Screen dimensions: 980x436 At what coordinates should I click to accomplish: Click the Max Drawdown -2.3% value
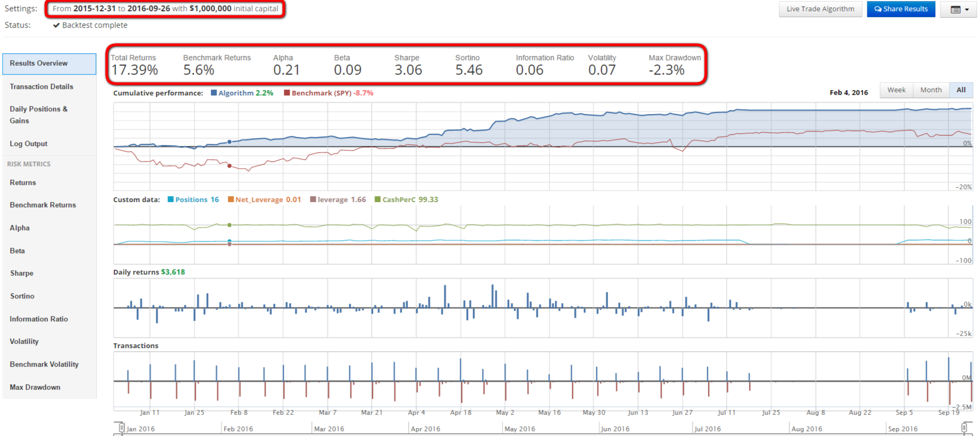pyautogui.click(x=666, y=70)
